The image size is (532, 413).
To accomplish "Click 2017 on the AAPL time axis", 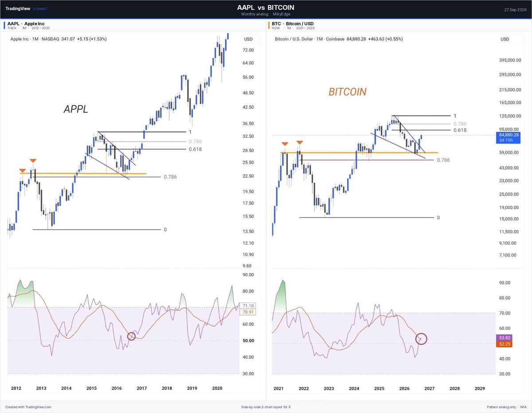I will pyautogui.click(x=142, y=388).
